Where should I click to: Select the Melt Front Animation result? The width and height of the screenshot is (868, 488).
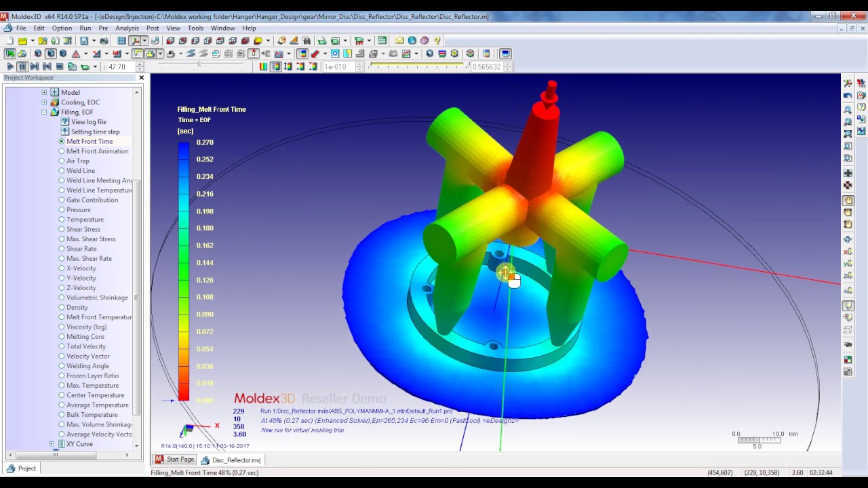(x=97, y=151)
